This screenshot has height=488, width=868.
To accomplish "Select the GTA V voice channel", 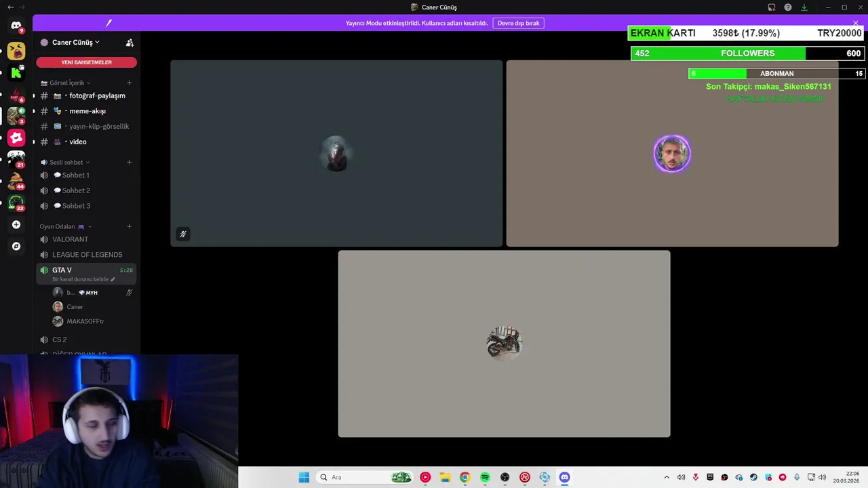I will pos(86,274).
